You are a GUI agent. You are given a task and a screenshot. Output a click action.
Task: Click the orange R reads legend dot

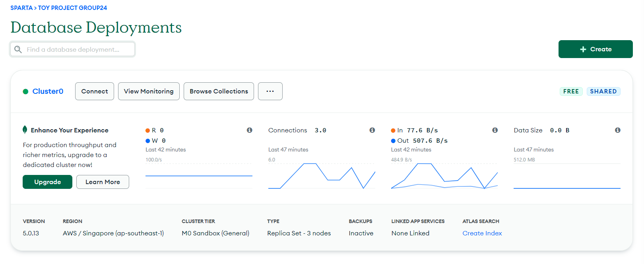(148, 130)
